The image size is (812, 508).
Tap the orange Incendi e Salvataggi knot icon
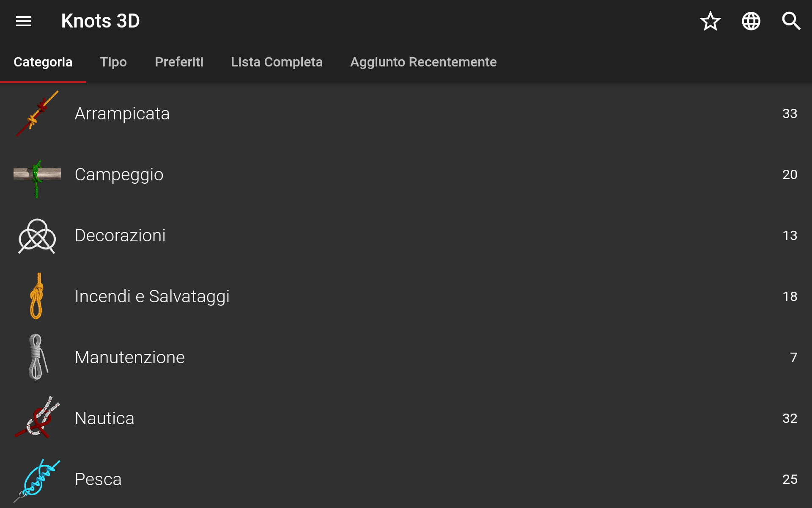pyautogui.click(x=37, y=296)
